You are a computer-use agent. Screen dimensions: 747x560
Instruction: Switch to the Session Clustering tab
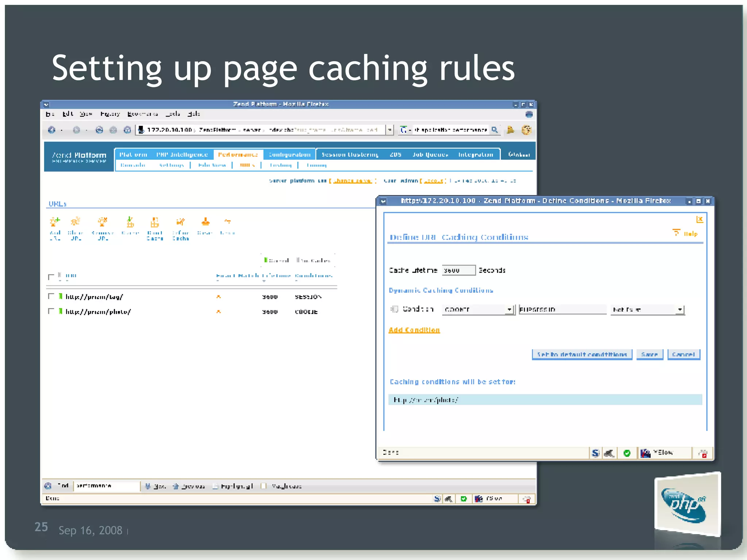pos(350,155)
